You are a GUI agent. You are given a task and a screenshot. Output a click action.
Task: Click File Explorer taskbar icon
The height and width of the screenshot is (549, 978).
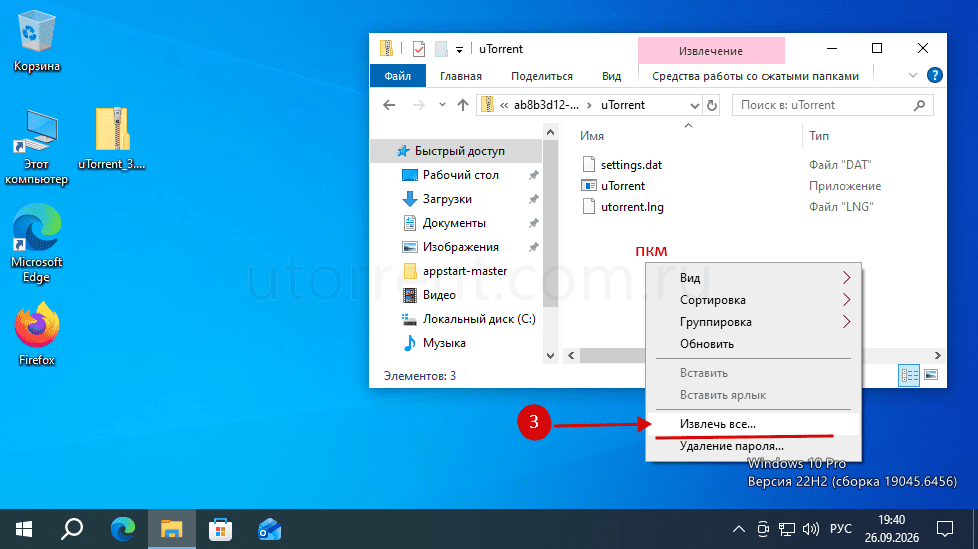coord(172,530)
